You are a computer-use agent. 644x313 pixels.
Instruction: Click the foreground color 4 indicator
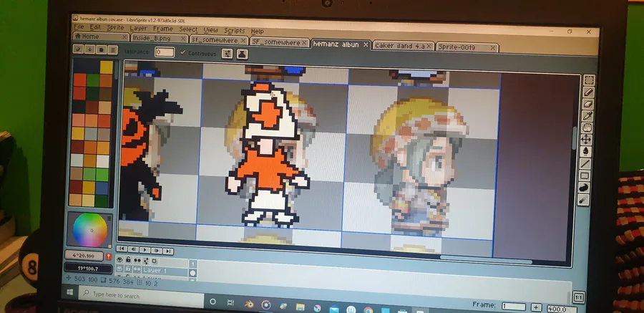[84, 256]
